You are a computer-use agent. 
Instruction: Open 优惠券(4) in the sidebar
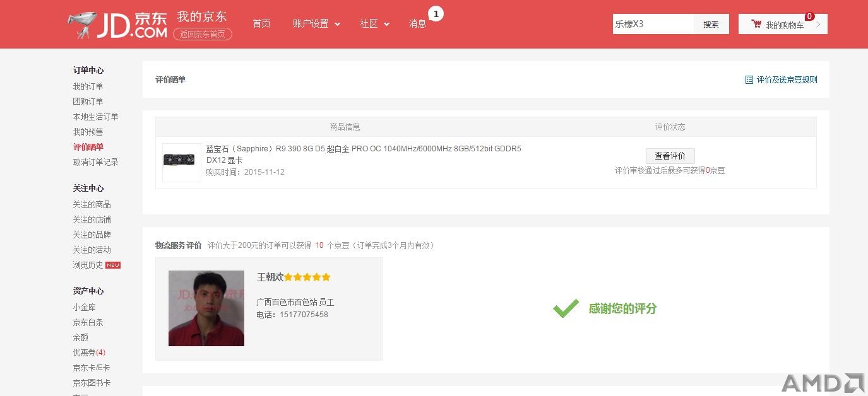click(89, 352)
